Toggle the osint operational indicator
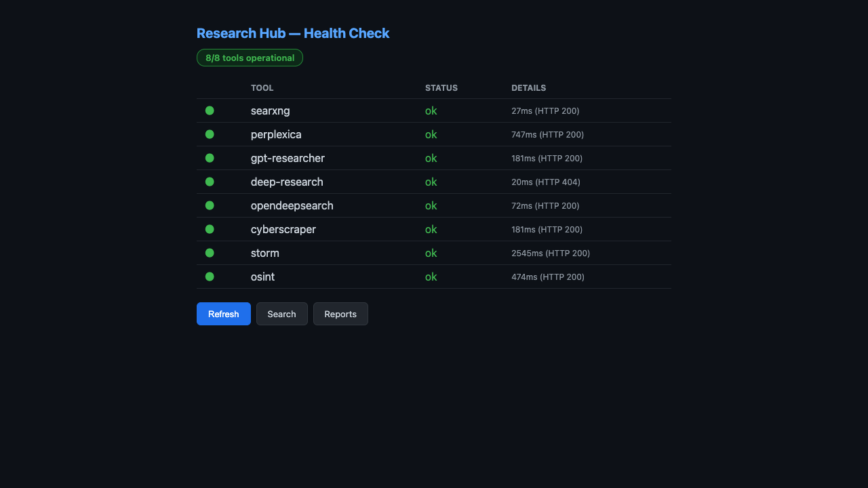The height and width of the screenshot is (488, 868). [x=210, y=277]
